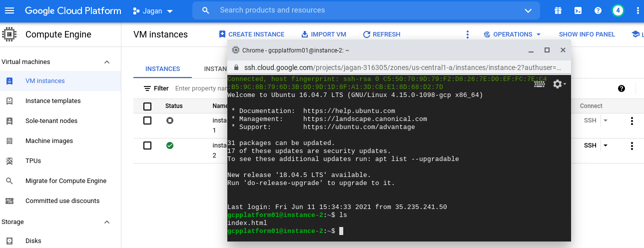644x248 pixels.
Task: Select the checkbox for instance 1 row
Action: pos(147,120)
